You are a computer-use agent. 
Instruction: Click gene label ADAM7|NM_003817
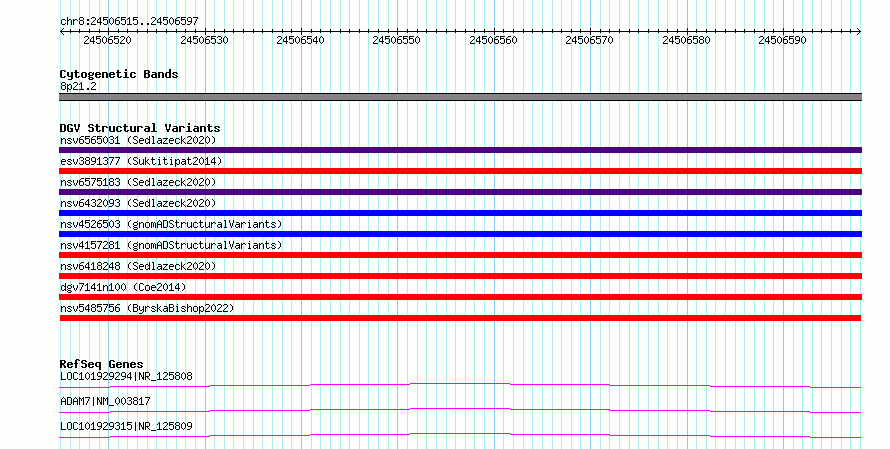point(105,401)
